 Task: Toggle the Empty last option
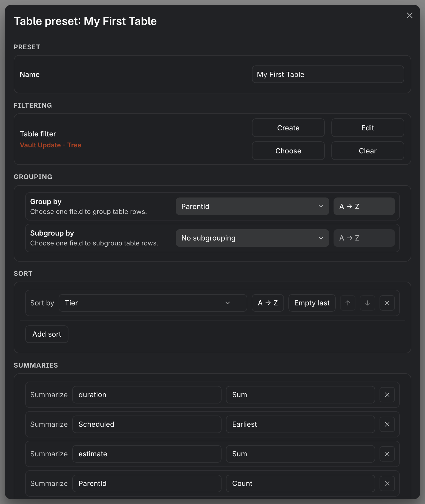pyautogui.click(x=312, y=303)
